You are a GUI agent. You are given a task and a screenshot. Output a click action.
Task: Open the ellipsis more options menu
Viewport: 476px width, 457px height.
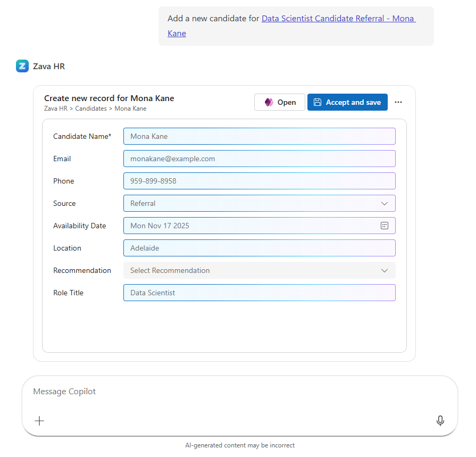point(398,102)
